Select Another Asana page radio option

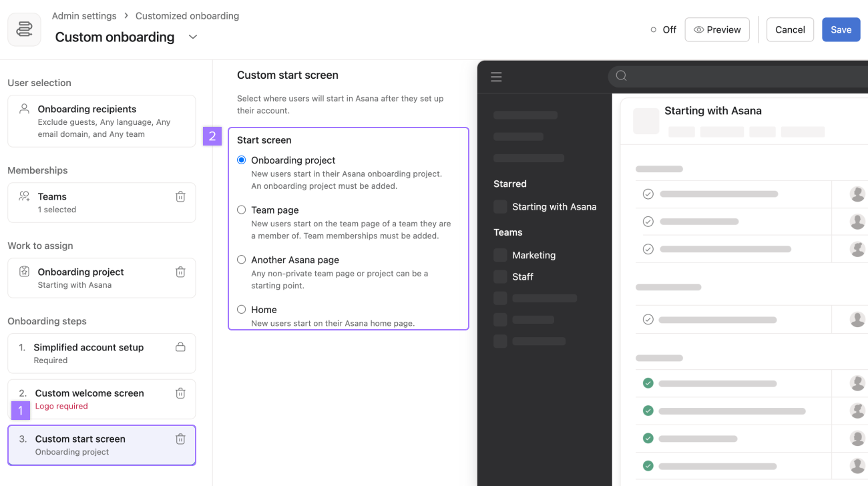point(242,260)
